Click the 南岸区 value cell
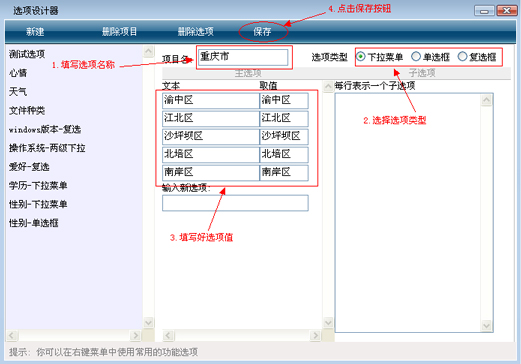521x364 pixels. [x=284, y=173]
